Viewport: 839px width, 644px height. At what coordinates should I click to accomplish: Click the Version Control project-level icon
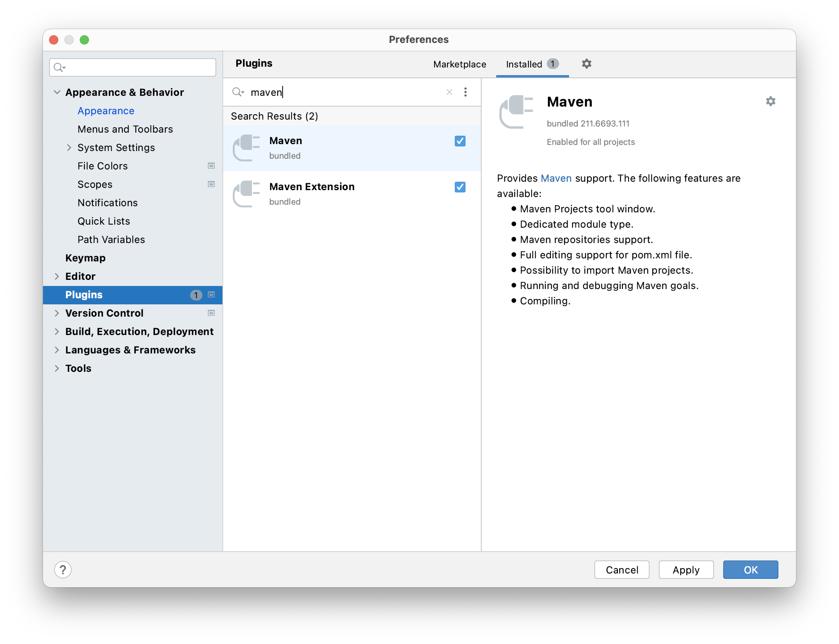[x=211, y=313]
